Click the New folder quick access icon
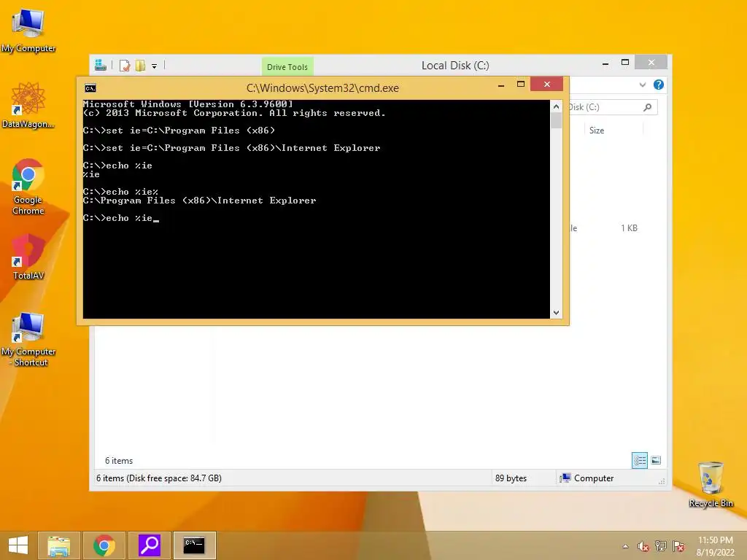Screen dimensions: 747x560 coord(140,65)
